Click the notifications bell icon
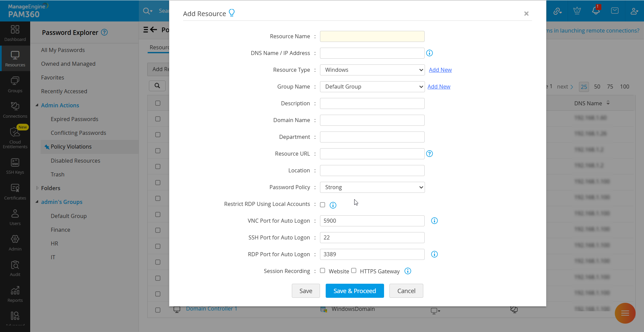The width and height of the screenshot is (644, 332). [x=596, y=10]
